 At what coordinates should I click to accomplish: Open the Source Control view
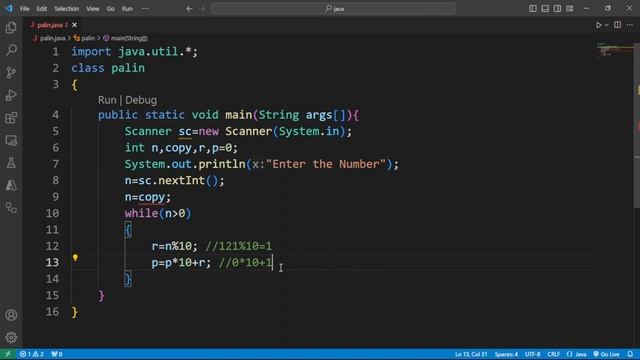(x=11, y=73)
